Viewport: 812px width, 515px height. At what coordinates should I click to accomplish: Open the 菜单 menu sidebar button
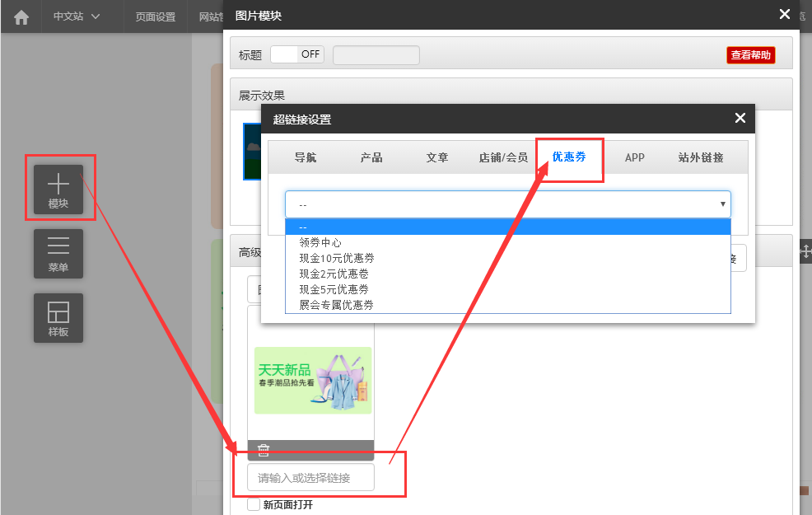pos(58,254)
